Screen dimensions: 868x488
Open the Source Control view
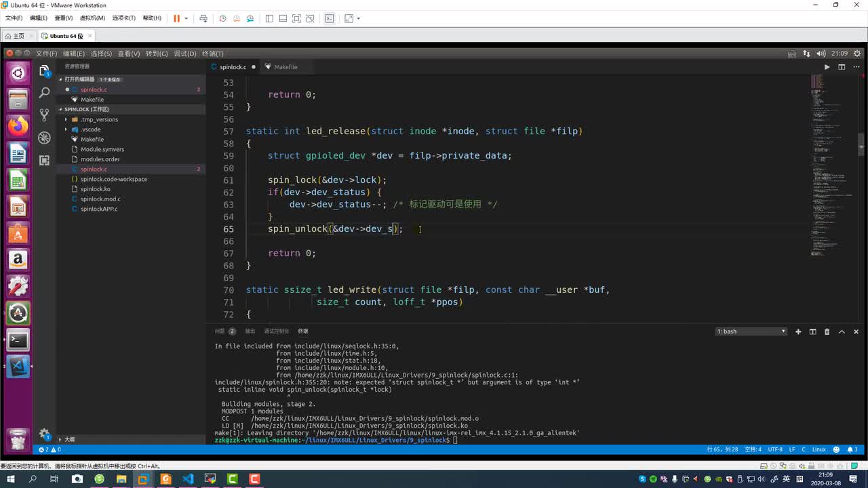pyautogui.click(x=45, y=115)
